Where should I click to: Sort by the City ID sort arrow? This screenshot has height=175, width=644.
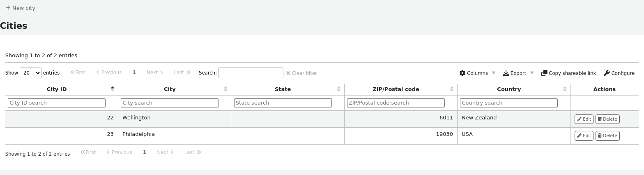point(113,89)
